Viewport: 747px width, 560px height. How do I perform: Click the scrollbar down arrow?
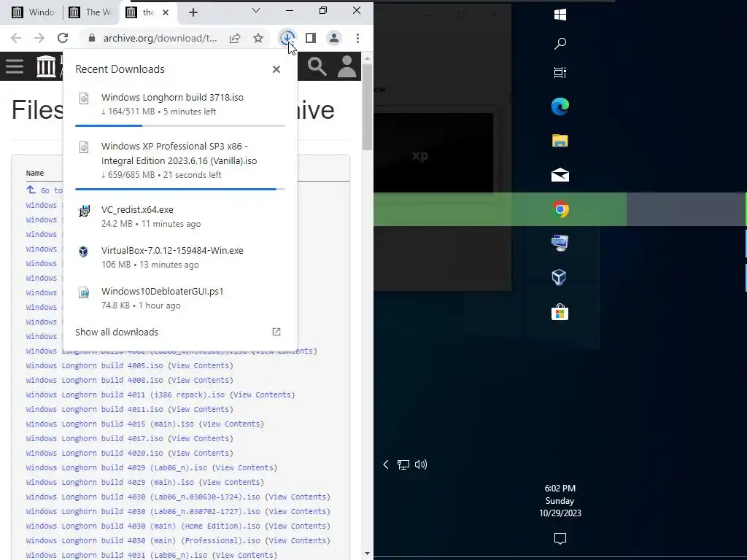pos(368,553)
